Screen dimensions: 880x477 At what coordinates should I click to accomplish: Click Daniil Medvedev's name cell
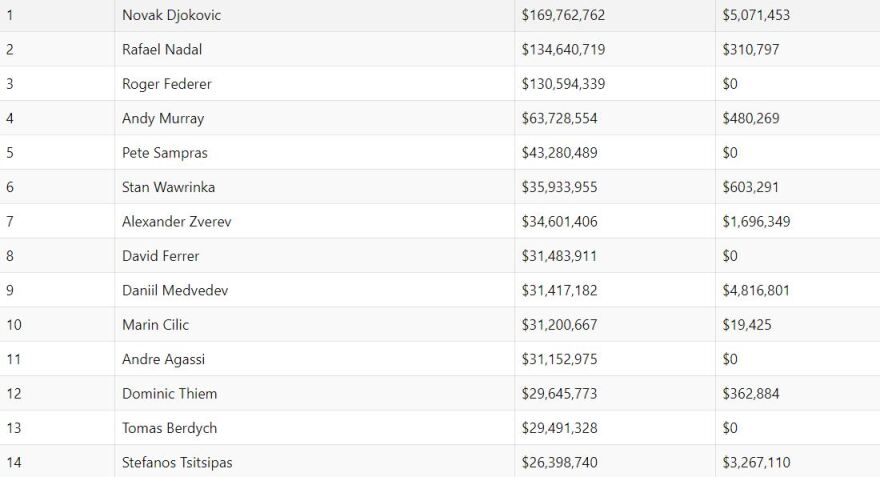(x=173, y=290)
